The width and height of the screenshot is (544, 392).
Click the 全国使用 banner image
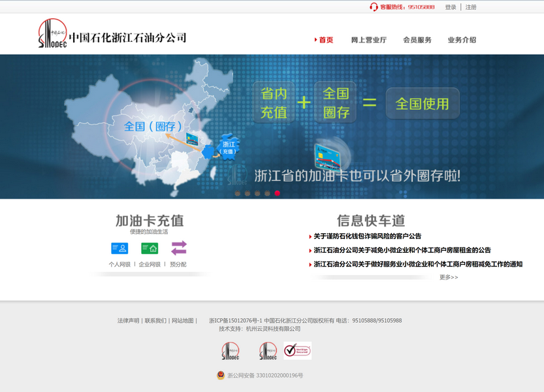click(423, 103)
